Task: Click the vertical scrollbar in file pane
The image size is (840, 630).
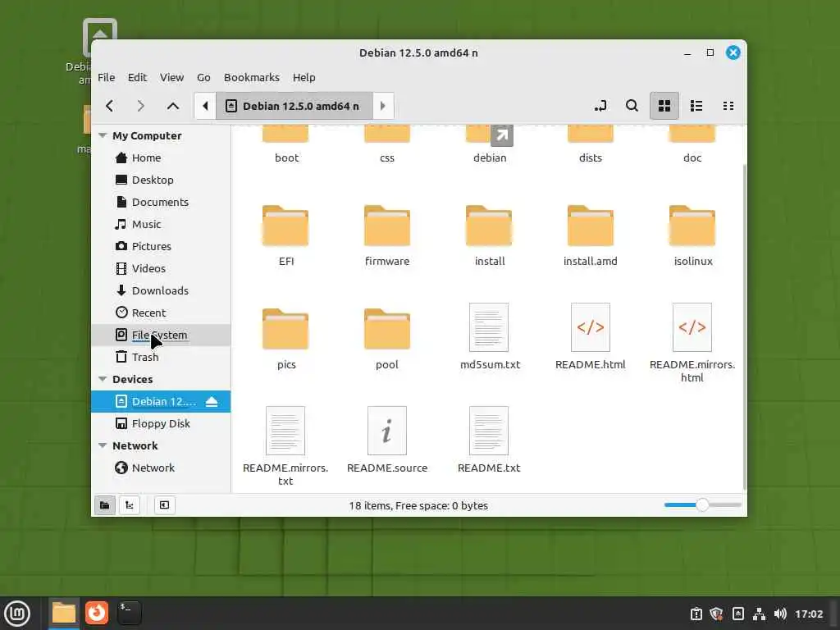Action: [x=744, y=326]
